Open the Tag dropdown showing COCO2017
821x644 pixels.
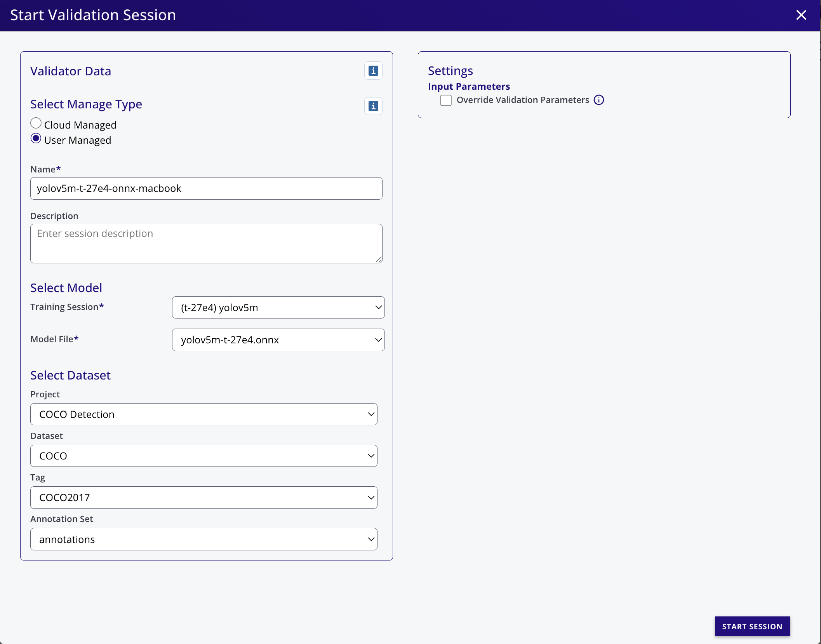coord(204,498)
